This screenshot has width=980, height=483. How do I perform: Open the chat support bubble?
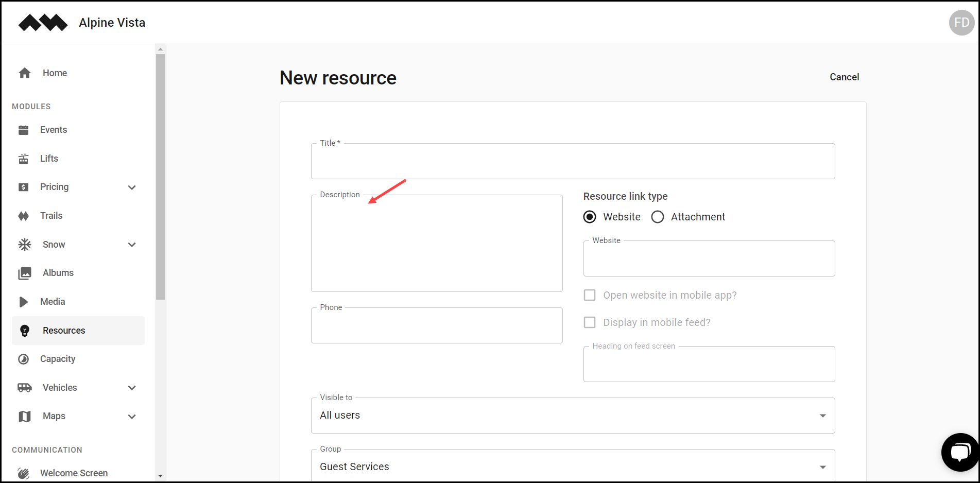pyautogui.click(x=960, y=452)
